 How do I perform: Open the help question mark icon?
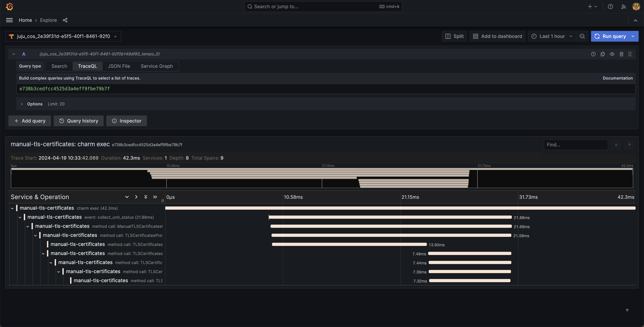coord(610,7)
